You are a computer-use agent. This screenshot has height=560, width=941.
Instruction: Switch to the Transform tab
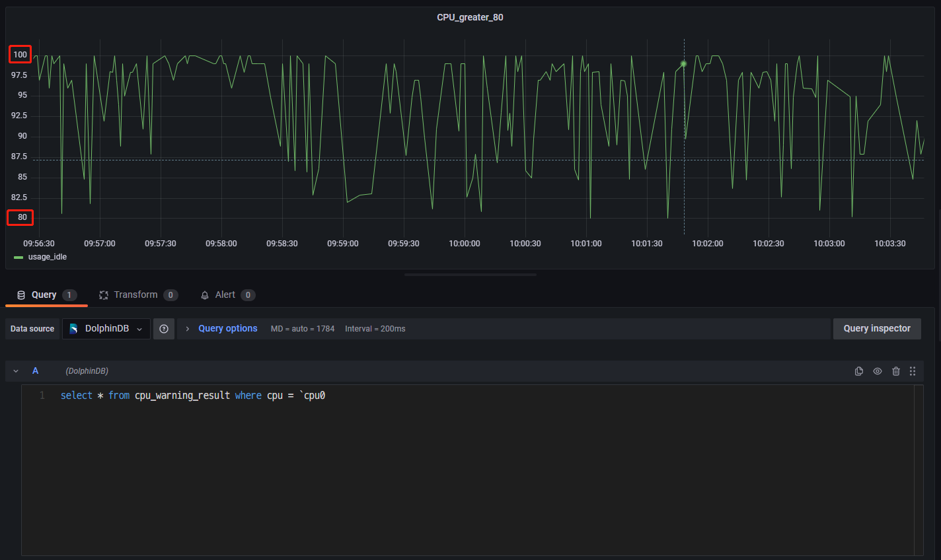pos(135,295)
